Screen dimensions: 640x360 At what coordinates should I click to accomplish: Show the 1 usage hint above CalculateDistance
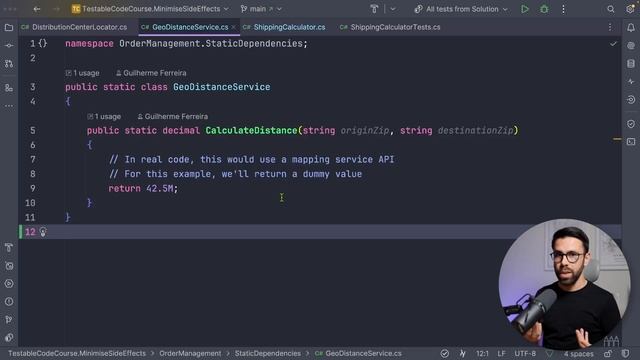(104, 116)
